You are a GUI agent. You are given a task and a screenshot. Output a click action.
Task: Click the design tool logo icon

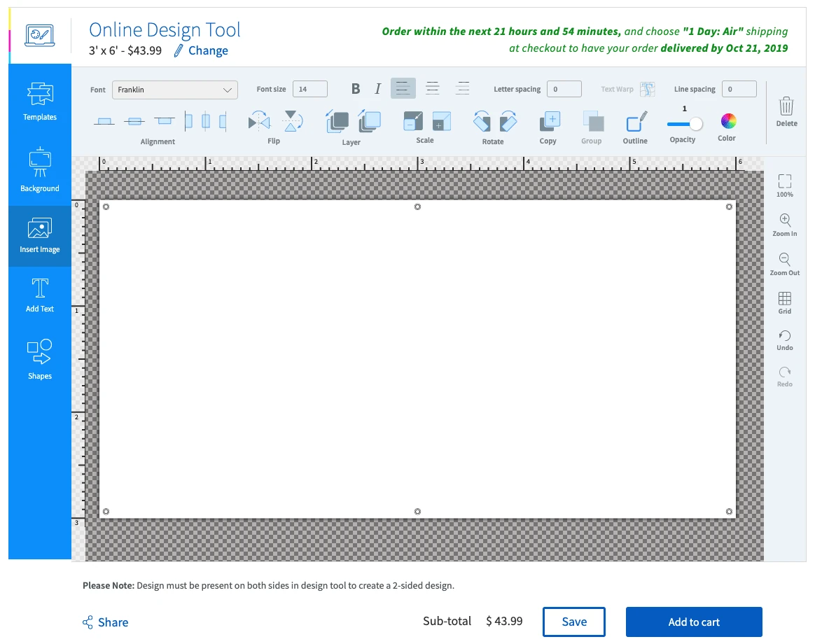[40, 35]
